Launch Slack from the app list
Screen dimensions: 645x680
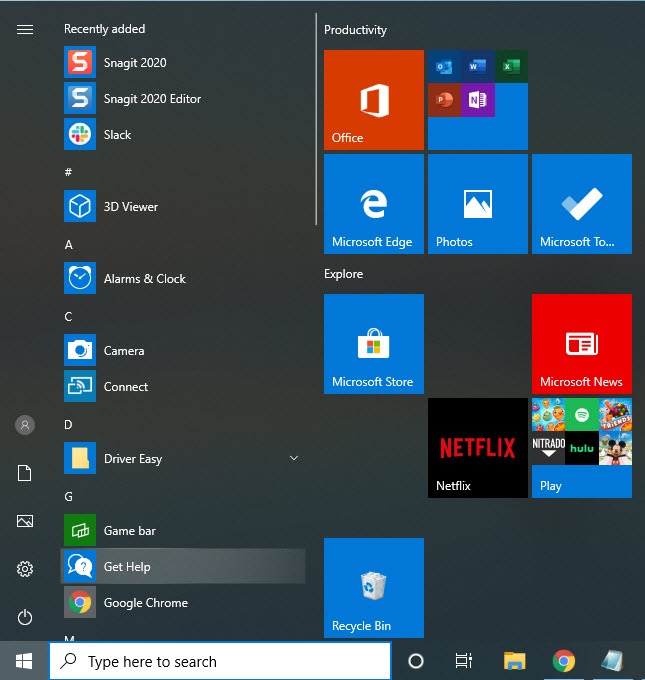117,135
